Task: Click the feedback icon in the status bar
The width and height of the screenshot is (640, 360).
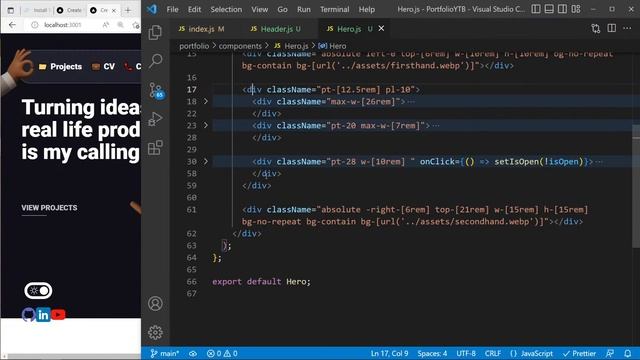Action: pyautogui.click(x=610, y=353)
